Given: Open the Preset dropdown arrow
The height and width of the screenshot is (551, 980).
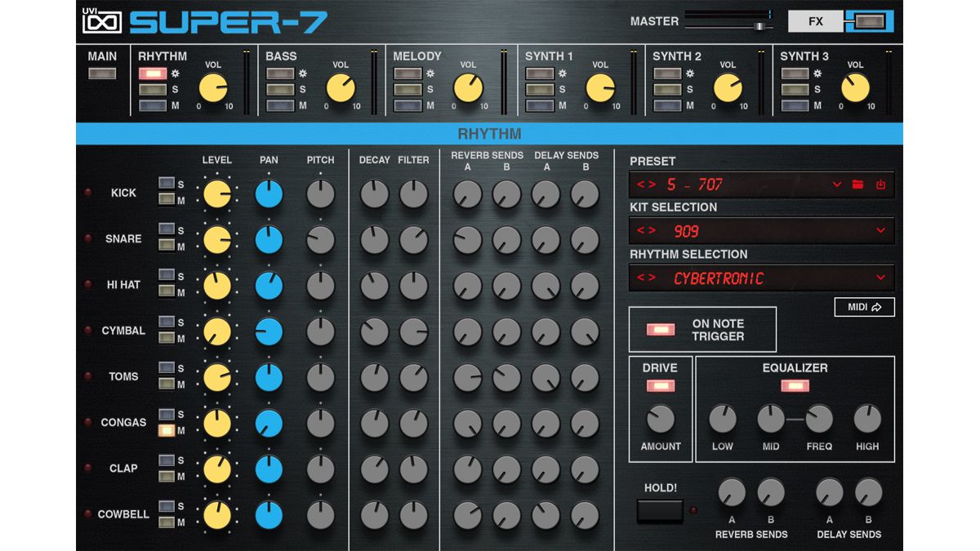Looking at the screenshot, I should point(836,184).
